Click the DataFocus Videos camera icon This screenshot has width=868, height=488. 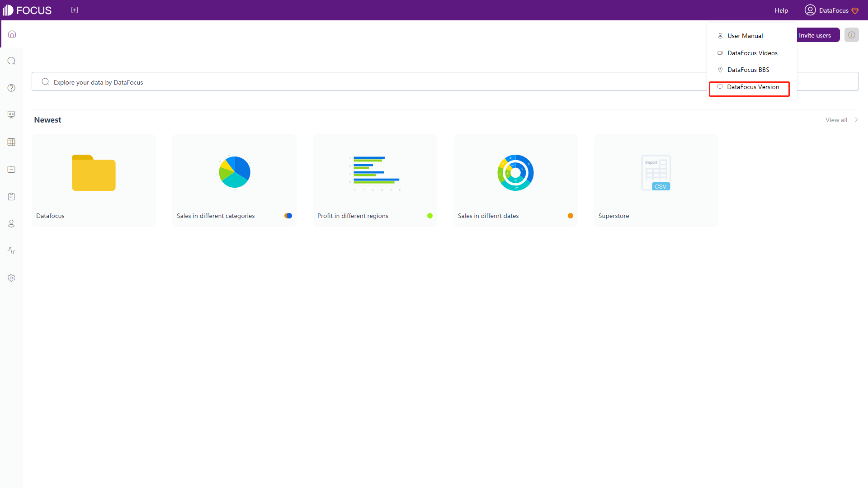pos(720,53)
